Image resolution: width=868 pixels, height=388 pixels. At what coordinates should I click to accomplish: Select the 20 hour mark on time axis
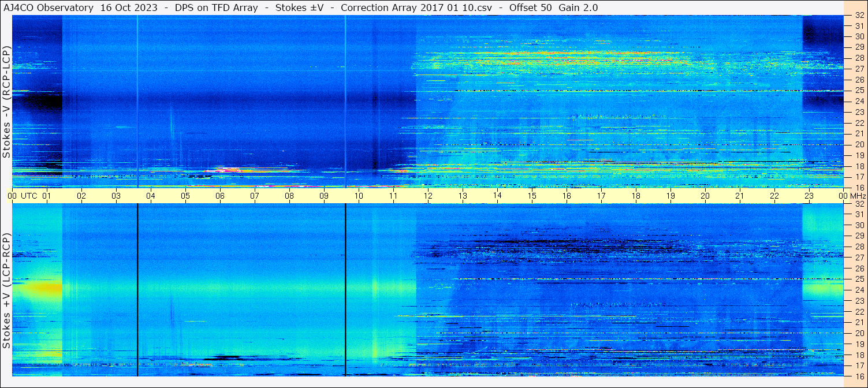click(705, 196)
